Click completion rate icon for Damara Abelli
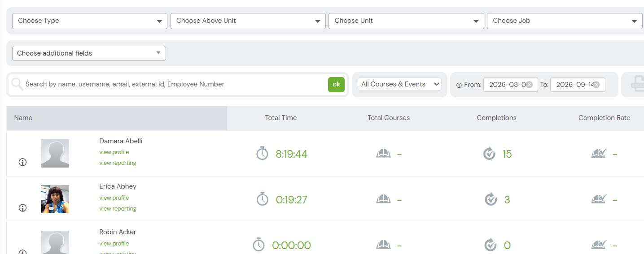The width and height of the screenshot is (644, 254). 599,154
